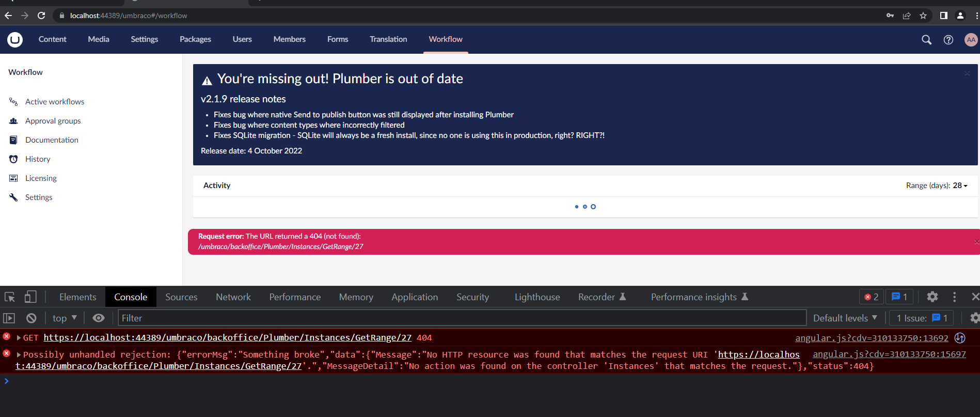Image resolution: width=980 pixels, height=417 pixels.
Task: Switch to the Memory DevTools tab
Action: (x=356, y=297)
